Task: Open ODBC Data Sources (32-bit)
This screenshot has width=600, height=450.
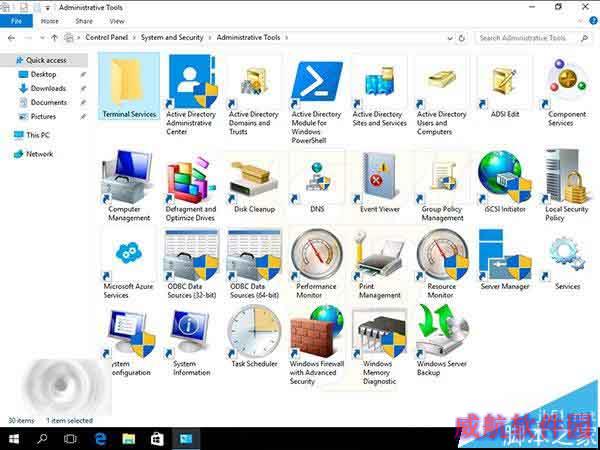Action: coord(191,264)
